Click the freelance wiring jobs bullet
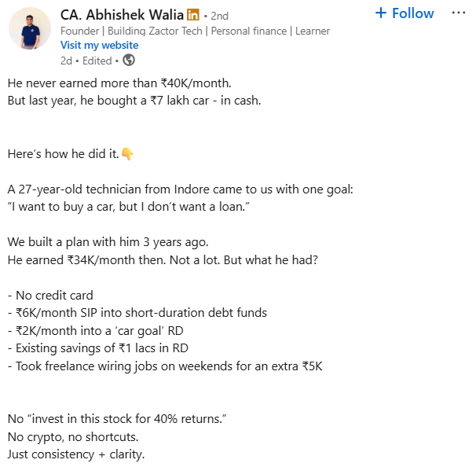The image size is (476, 467). (x=165, y=366)
